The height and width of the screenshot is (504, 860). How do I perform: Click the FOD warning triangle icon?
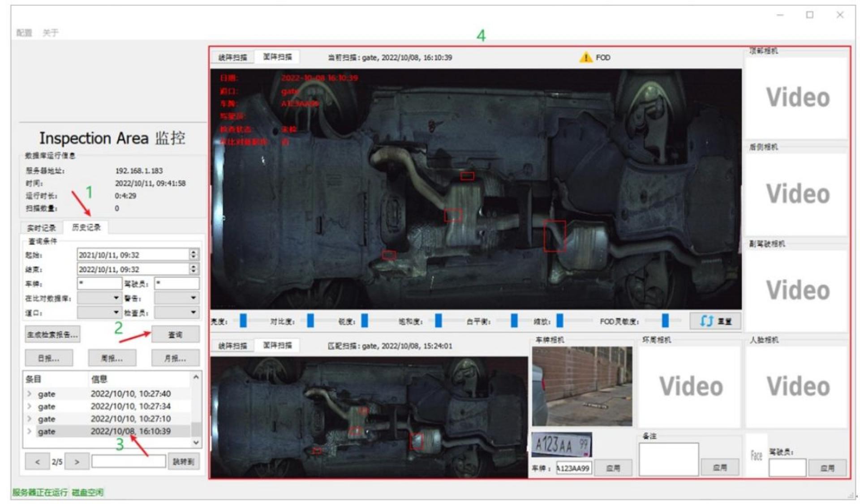pyautogui.click(x=585, y=57)
